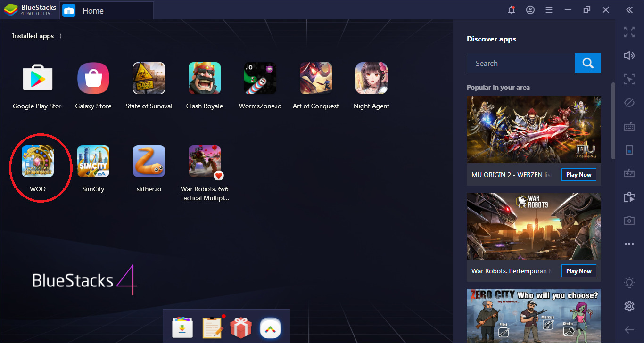Open the hamburger menu in title bar
This screenshot has height=343, width=644.
coord(549,10)
